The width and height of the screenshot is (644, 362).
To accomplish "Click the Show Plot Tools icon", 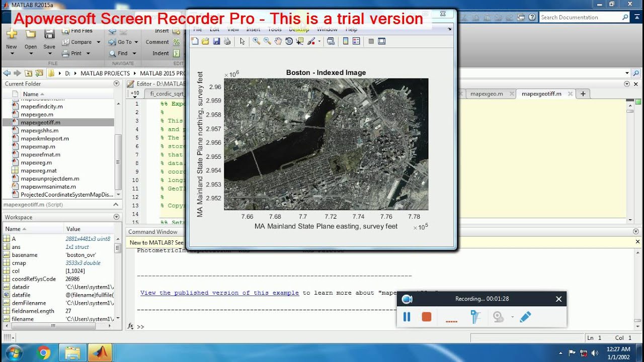I will pos(382,41).
